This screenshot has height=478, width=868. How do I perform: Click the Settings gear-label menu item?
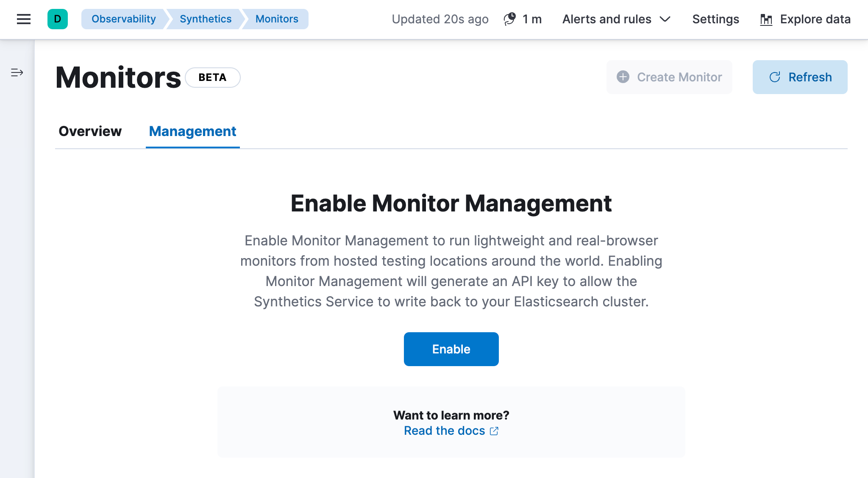point(715,19)
